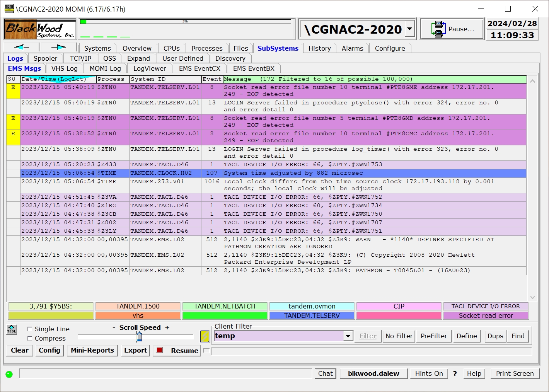Click the question mark help icon
The width and height of the screenshot is (549, 392).
(455, 373)
